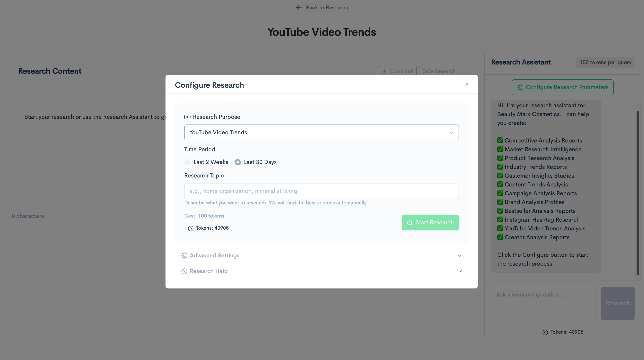
Task: Click the Research Assistant heading
Action: tap(521, 62)
